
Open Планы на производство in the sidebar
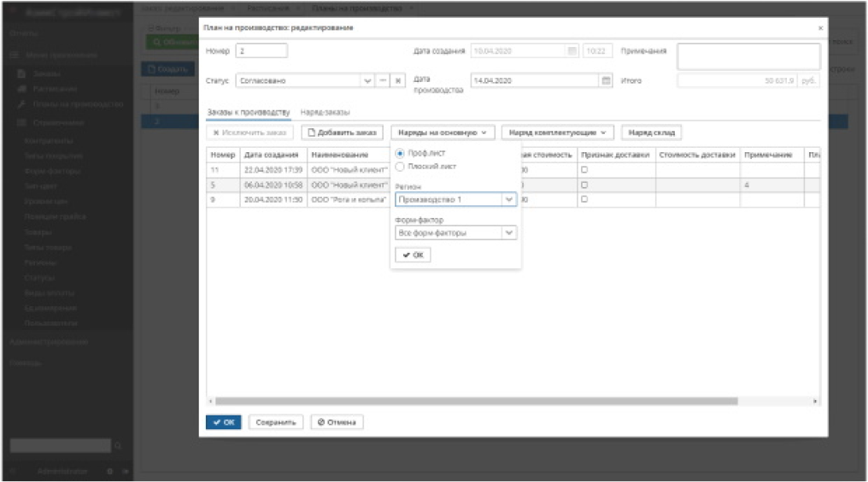[x=78, y=104]
